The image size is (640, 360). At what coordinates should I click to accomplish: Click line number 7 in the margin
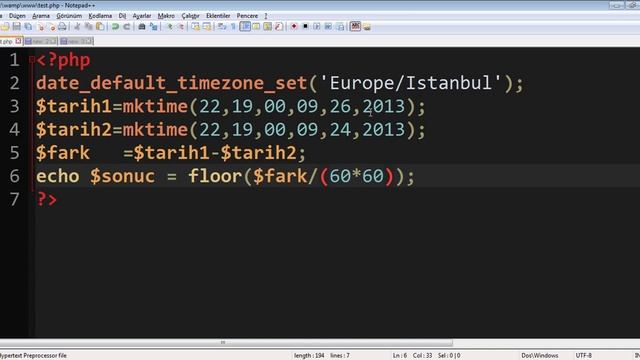click(x=14, y=200)
